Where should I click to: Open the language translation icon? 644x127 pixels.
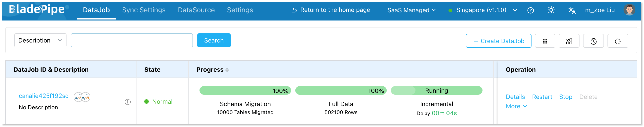click(572, 10)
